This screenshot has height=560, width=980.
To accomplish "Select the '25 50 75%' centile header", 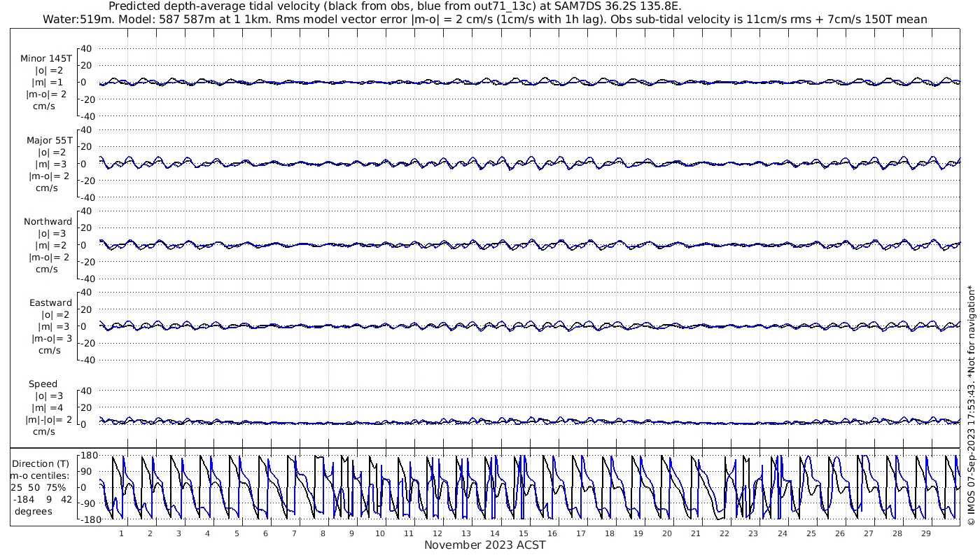I will 38,487.
